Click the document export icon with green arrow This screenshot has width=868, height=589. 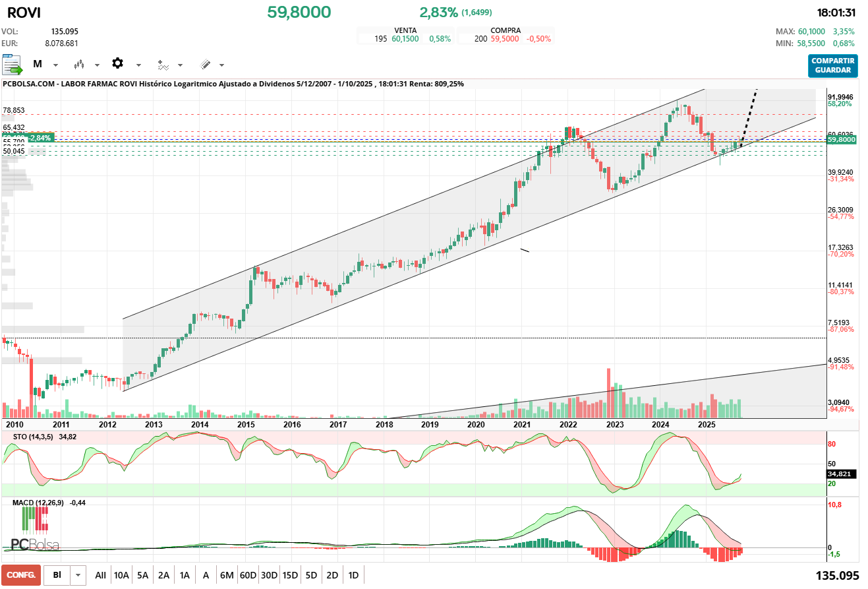click(x=13, y=65)
